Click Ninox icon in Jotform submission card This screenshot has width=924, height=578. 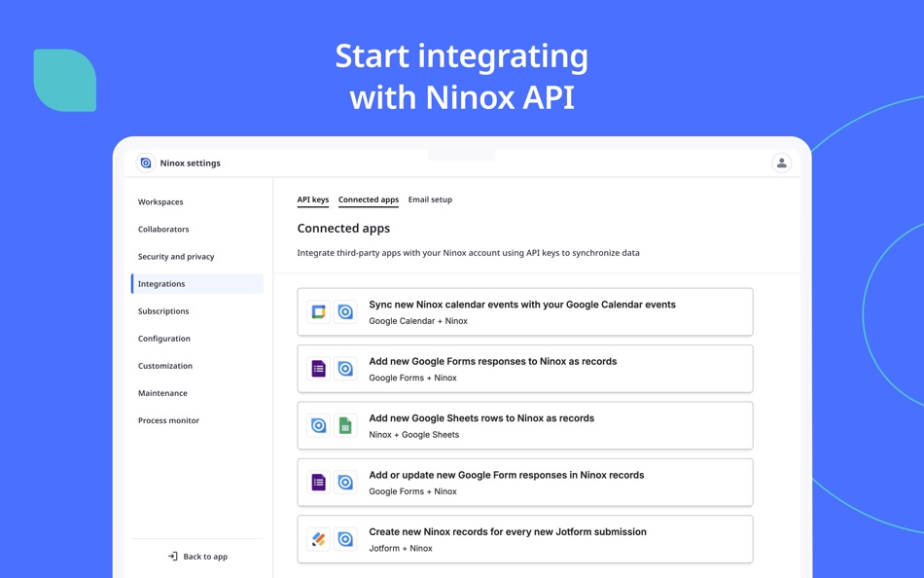pos(345,539)
